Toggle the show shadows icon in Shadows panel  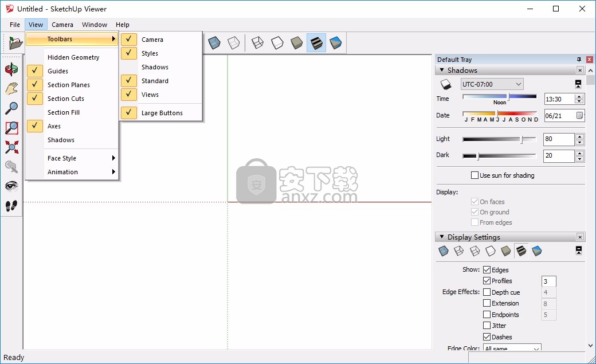[x=445, y=84]
